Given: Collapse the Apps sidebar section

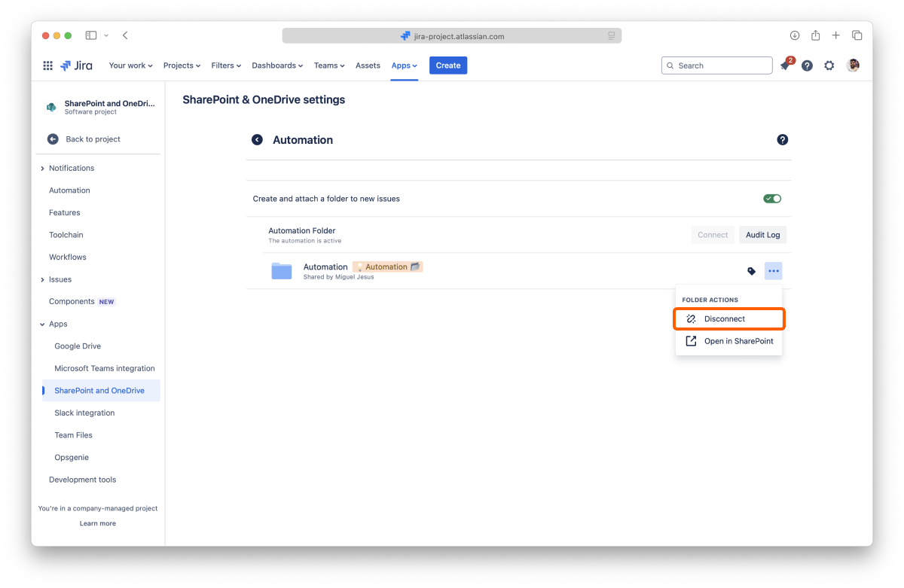Looking at the screenshot, I should (42, 324).
